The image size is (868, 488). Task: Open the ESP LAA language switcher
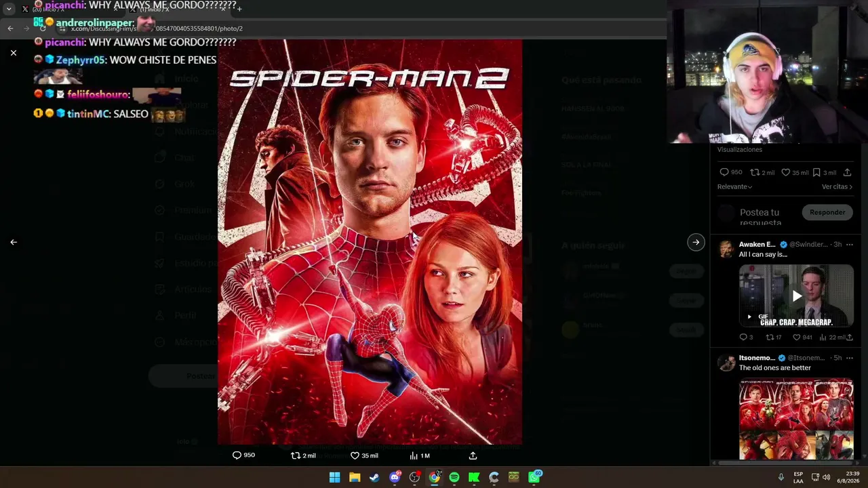pyautogui.click(x=798, y=477)
